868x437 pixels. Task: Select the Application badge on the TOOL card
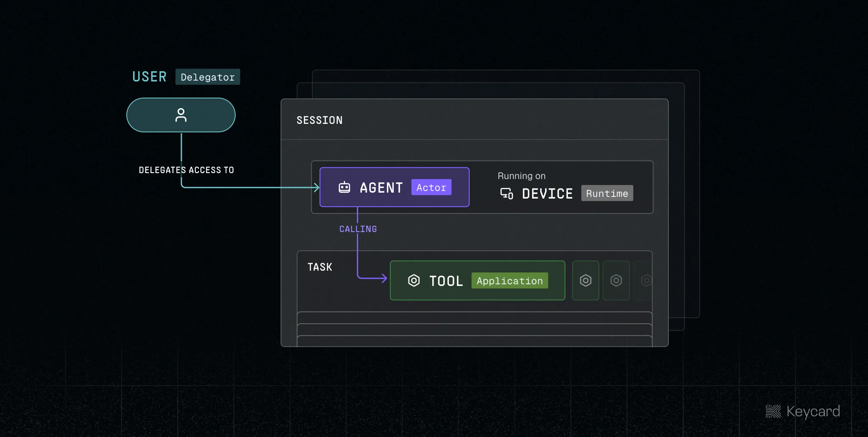click(510, 280)
